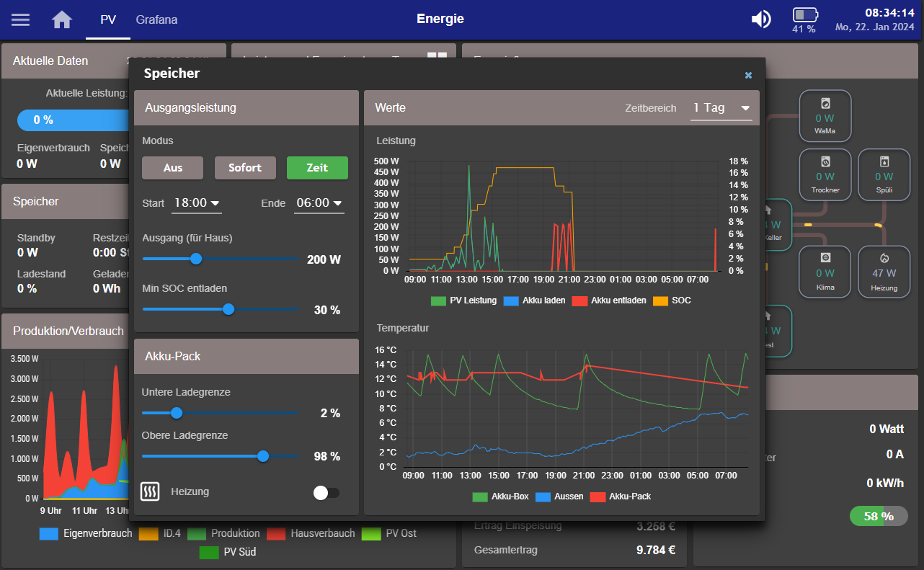The width and height of the screenshot is (924, 570).
Task: Click the speaker volume icon
Action: click(761, 19)
